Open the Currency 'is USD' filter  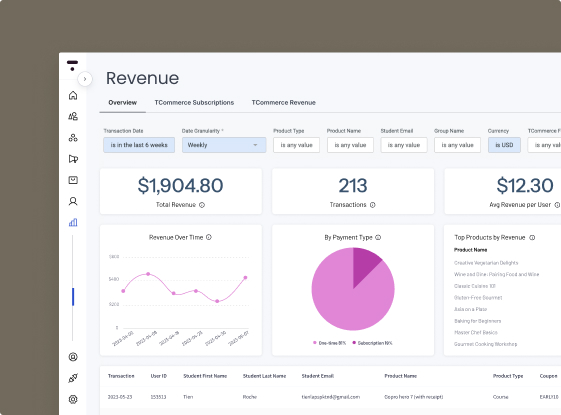(x=504, y=145)
